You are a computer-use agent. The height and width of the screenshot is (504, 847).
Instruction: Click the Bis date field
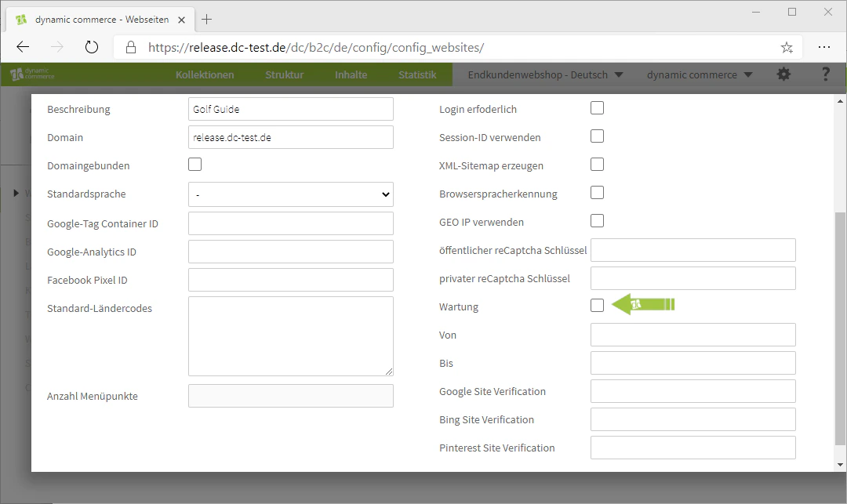[693, 363]
